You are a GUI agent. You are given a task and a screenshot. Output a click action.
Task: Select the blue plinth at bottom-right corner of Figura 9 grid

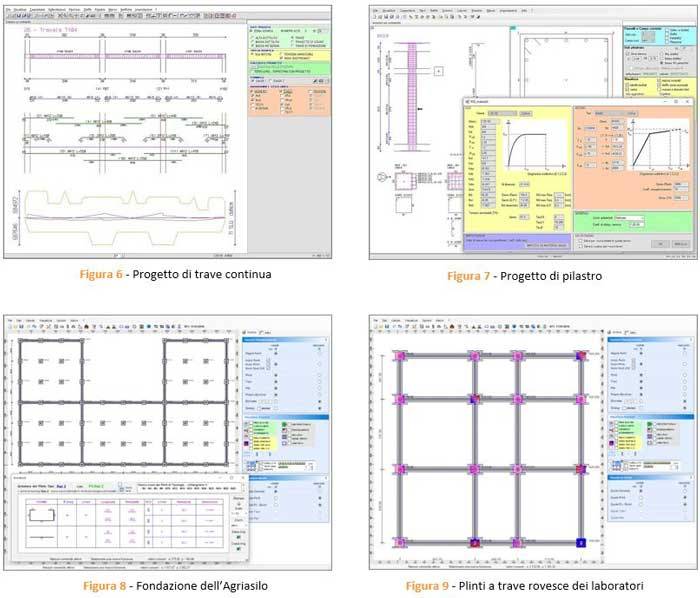581,543
